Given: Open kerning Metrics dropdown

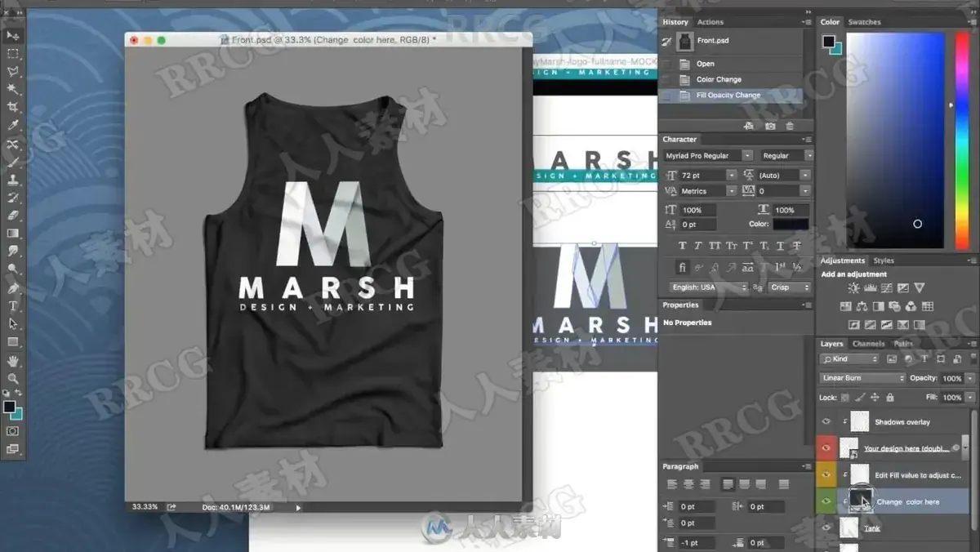Looking at the screenshot, I should tap(732, 191).
